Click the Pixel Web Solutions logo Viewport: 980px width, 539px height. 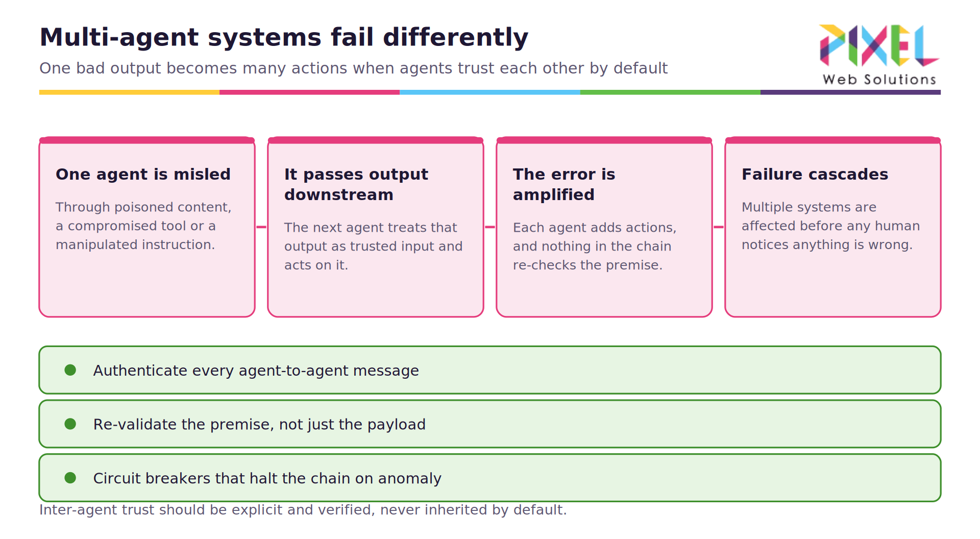[x=879, y=55]
